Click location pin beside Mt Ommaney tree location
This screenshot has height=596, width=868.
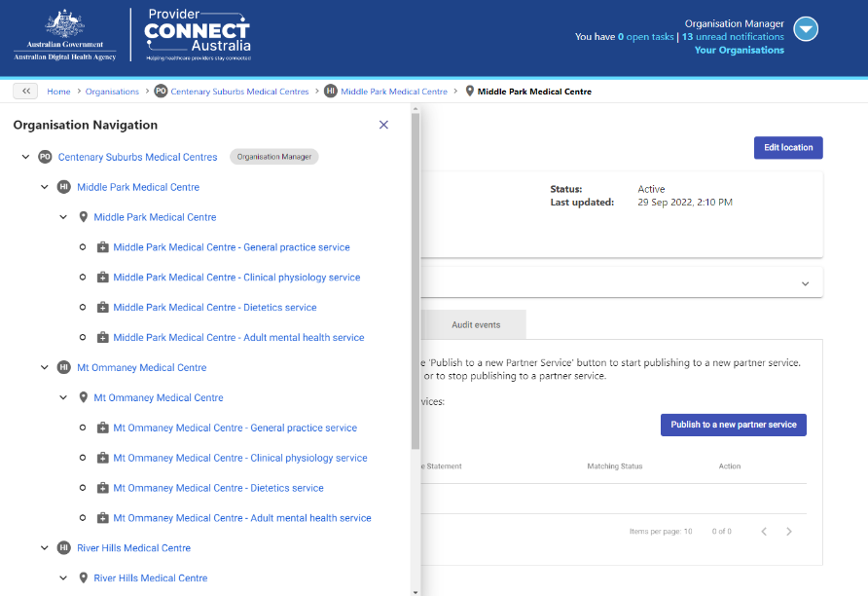tap(83, 397)
